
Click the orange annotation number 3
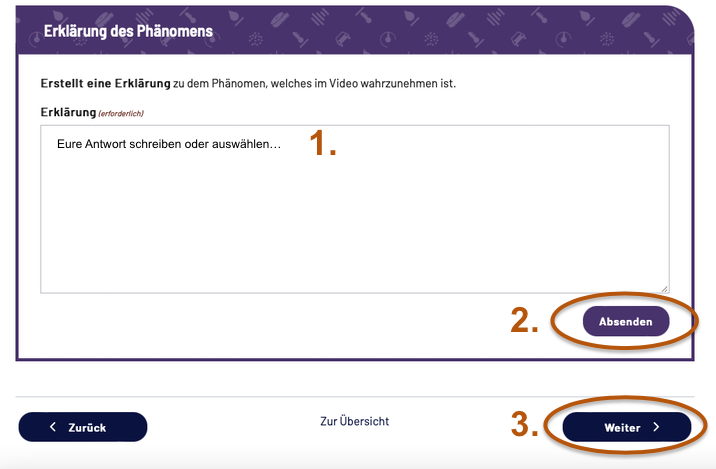(x=525, y=425)
